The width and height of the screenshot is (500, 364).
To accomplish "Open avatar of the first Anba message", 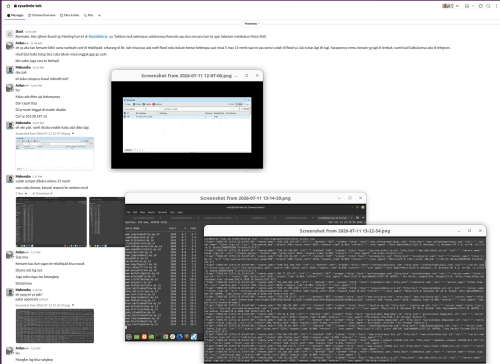I will [10, 46].
